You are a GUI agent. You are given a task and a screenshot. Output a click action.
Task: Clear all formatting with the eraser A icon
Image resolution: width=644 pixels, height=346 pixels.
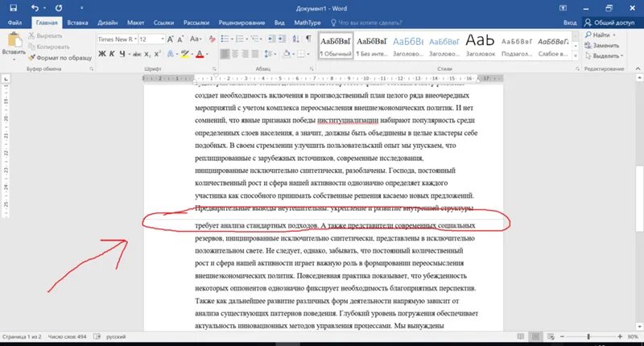pos(212,39)
